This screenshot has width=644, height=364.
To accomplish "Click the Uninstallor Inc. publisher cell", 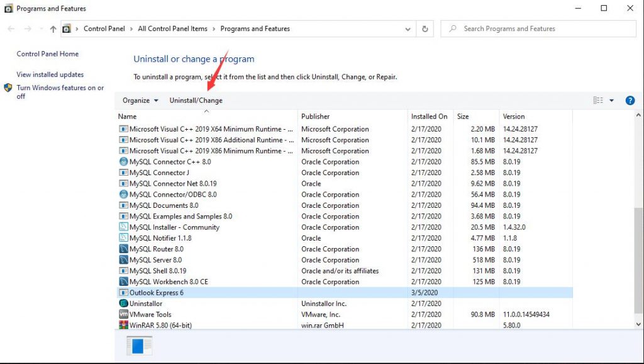I will point(324,304).
